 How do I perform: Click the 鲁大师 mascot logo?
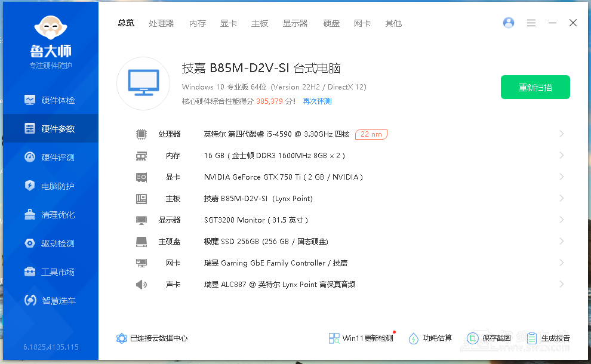(x=51, y=27)
